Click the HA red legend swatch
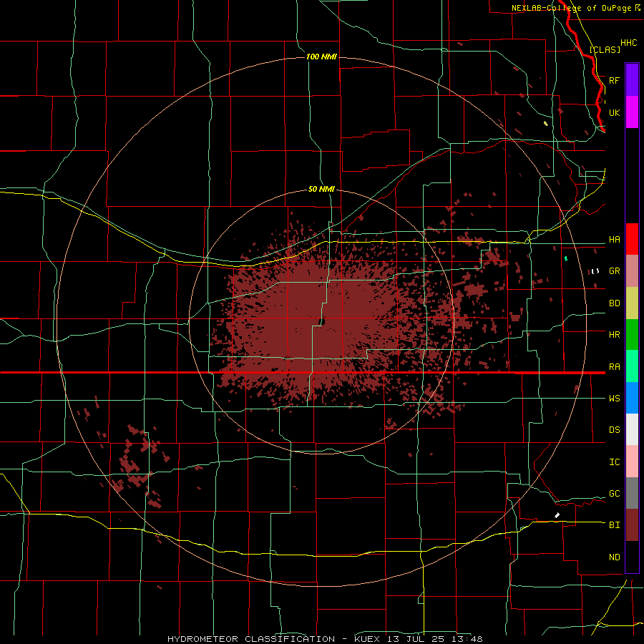This screenshot has width=644, height=644. tap(632, 239)
